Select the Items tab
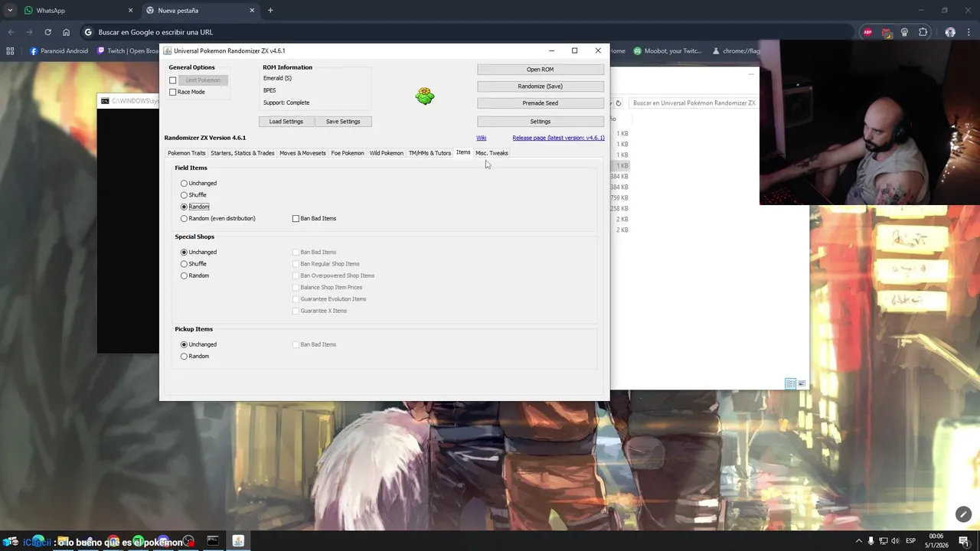The image size is (980, 551). click(x=463, y=152)
